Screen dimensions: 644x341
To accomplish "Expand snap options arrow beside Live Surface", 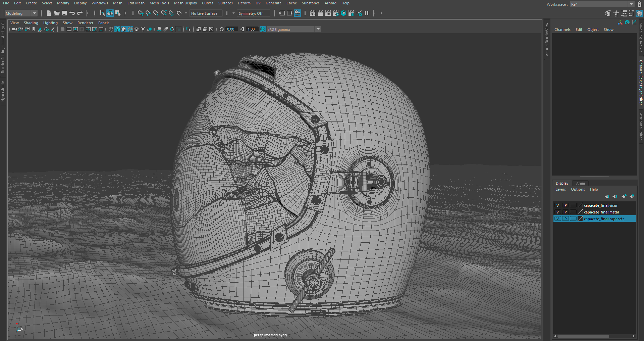I will (186, 13).
